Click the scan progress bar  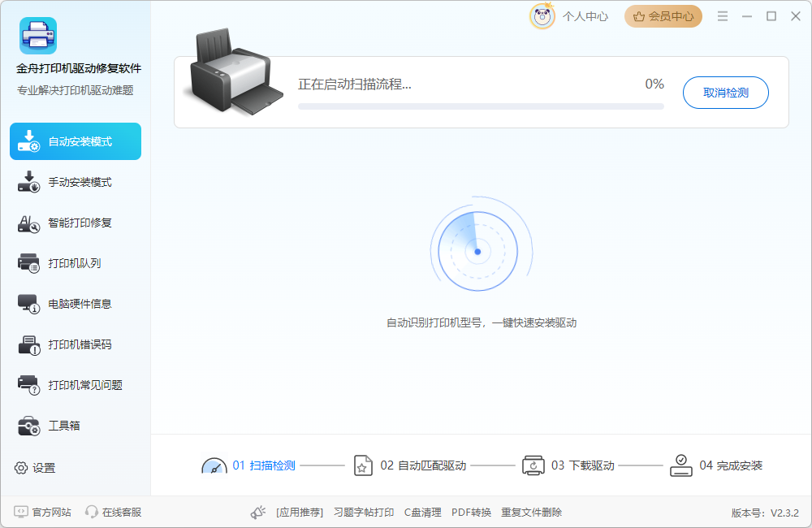click(x=481, y=106)
